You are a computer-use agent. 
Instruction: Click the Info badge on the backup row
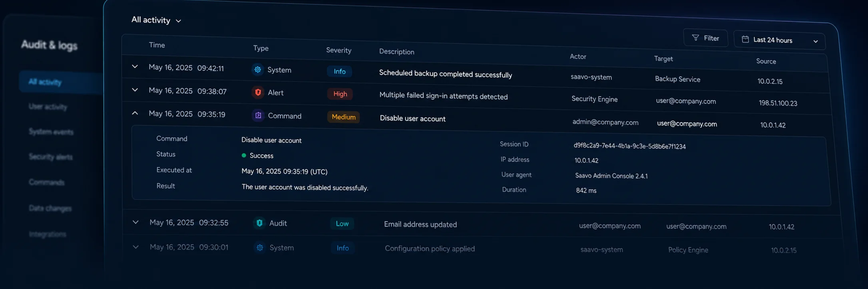click(x=340, y=71)
